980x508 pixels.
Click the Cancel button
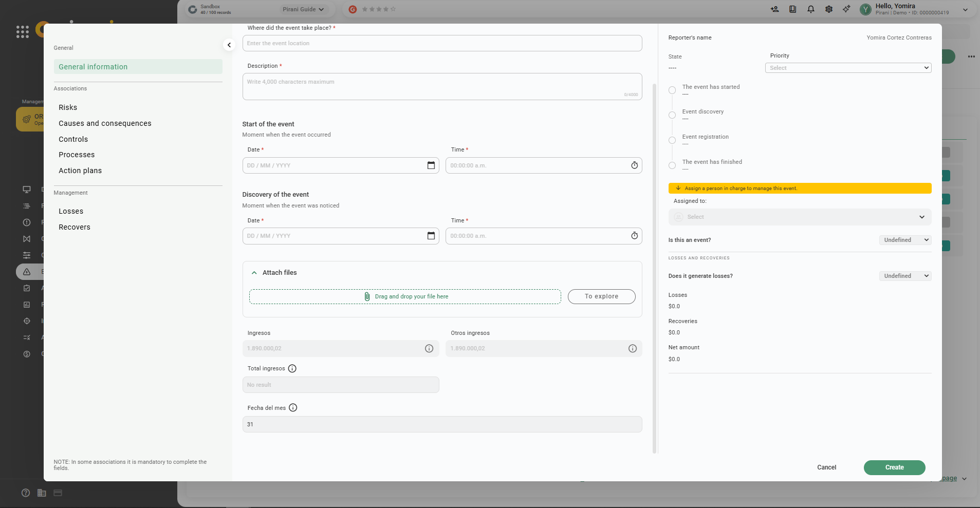point(826,467)
